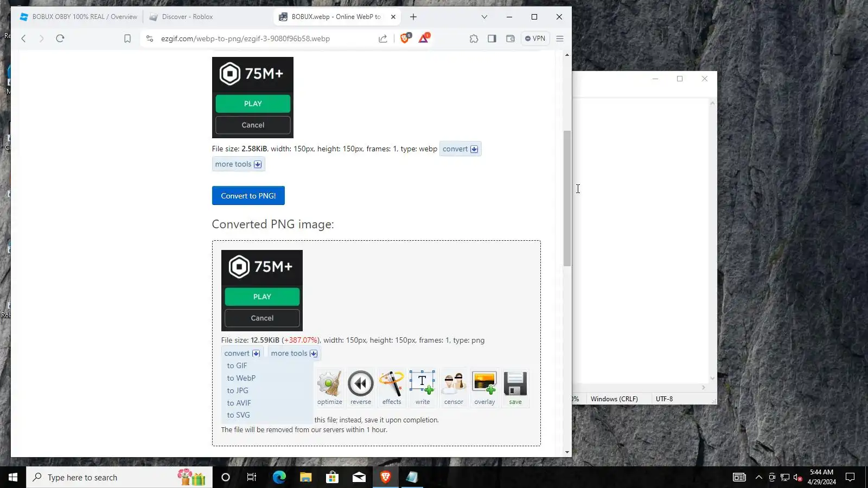Toggle the Brave VPN button

535,38
